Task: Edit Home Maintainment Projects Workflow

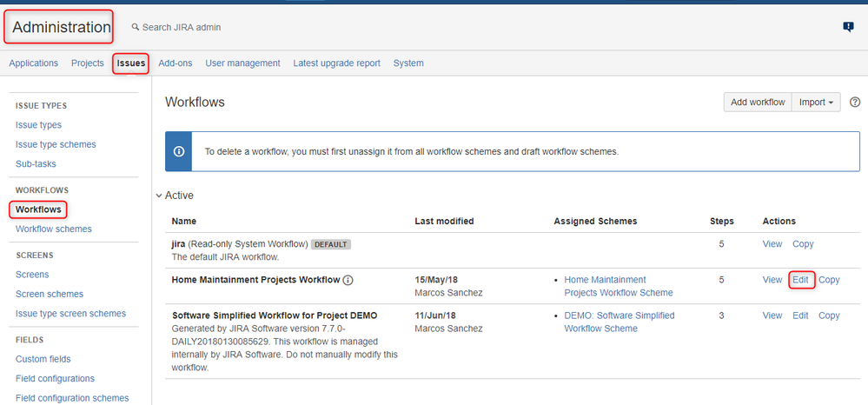Action: tap(800, 280)
